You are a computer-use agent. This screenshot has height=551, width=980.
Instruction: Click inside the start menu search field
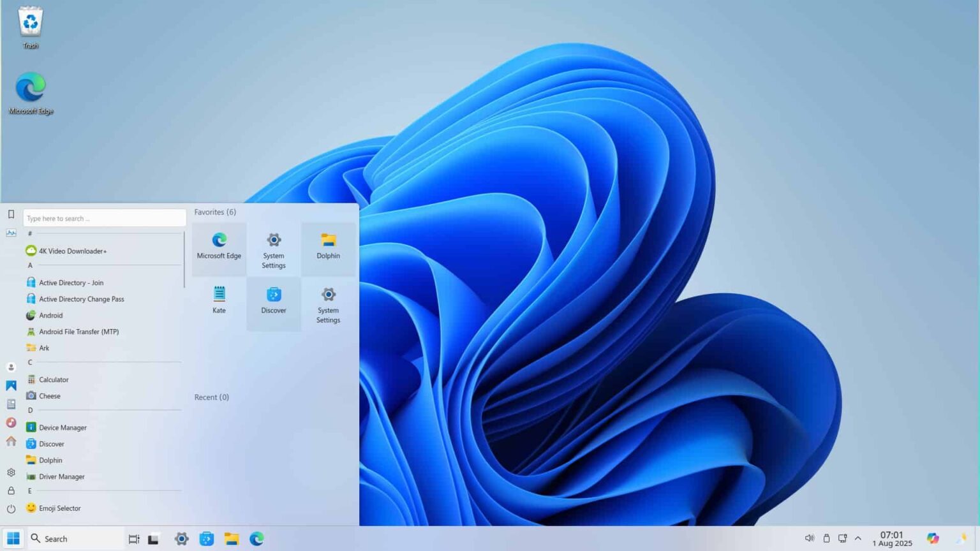tap(104, 218)
